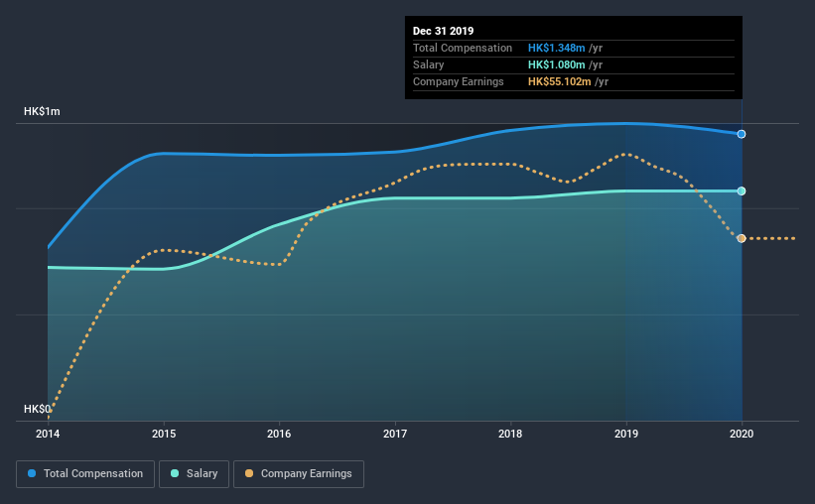Screen dimensions: 815x504
Task: Select the 2017 x-axis label
Action: pyautogui.click(x=395, y=434)
